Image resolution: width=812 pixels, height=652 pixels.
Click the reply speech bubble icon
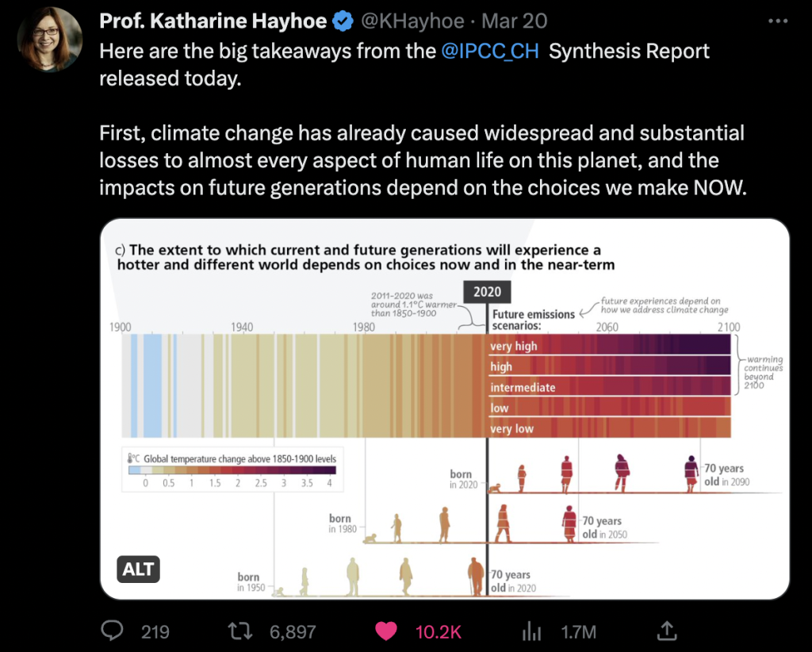[x=113, y=631]
